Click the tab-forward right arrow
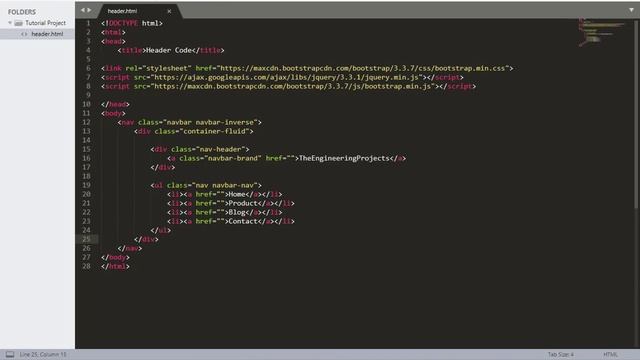640x360 pixels. [x=89, y=10]
